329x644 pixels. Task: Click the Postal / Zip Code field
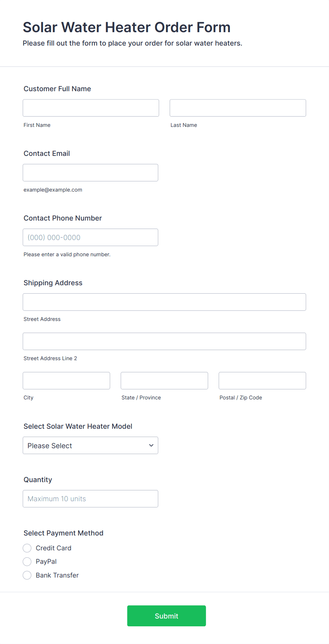pyautogui.click(x=262, y=380)
